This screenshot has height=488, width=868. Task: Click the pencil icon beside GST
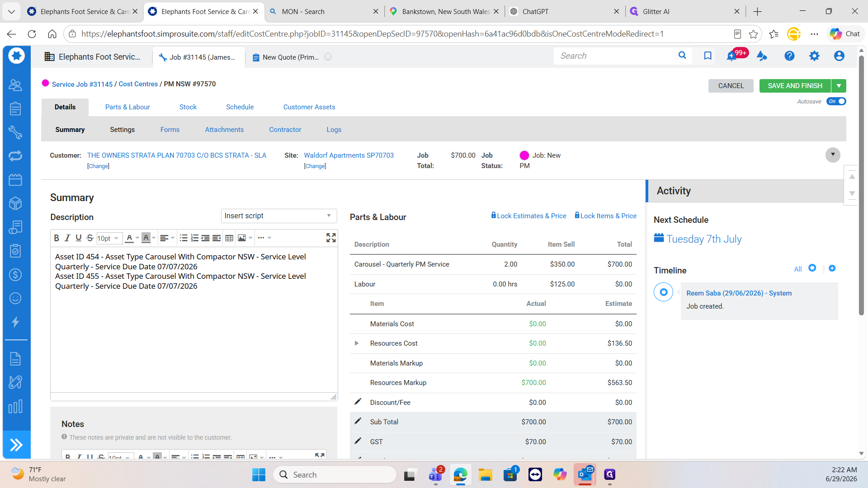pyautogui.click(x=358, y=441)
